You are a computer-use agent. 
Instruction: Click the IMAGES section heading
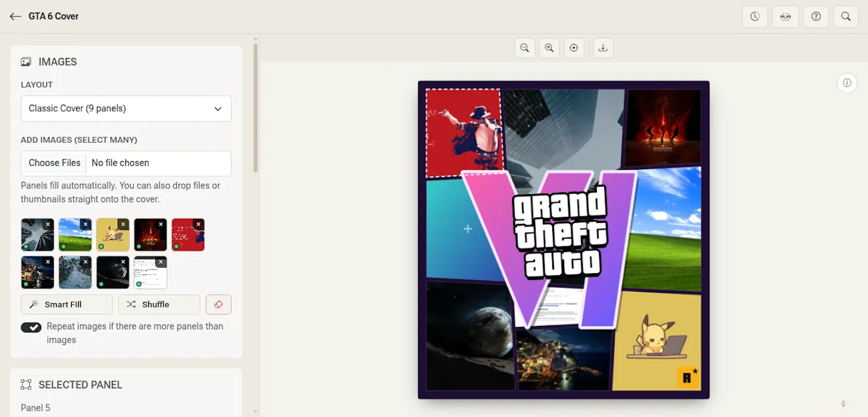pyautogui.click(x=58, y=62)
